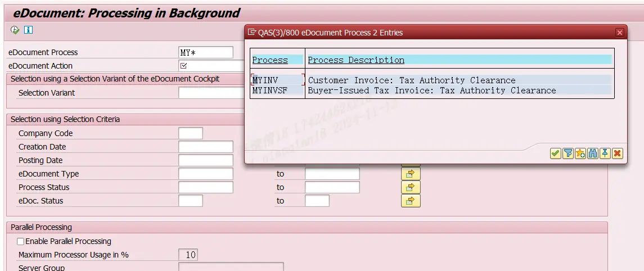
Task: Add entry to personal favorites star icon
Action: pyautogui.click(x=580, y=153)
